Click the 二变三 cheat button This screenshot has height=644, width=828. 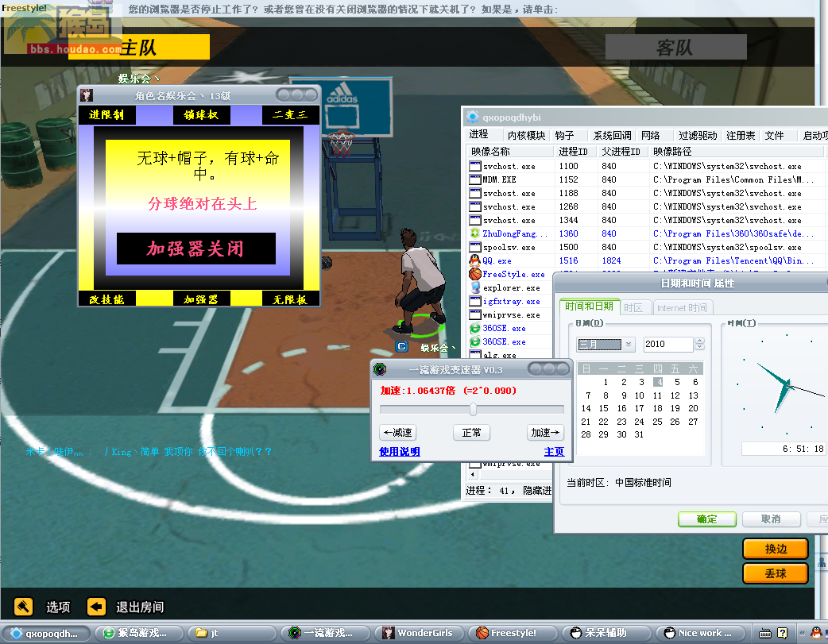[x=290, y=115]
